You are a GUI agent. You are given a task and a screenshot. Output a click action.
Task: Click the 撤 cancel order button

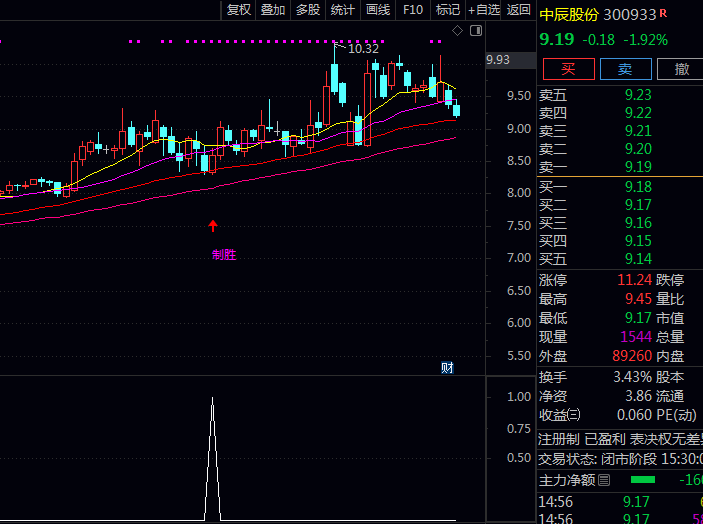pos(681,69)
